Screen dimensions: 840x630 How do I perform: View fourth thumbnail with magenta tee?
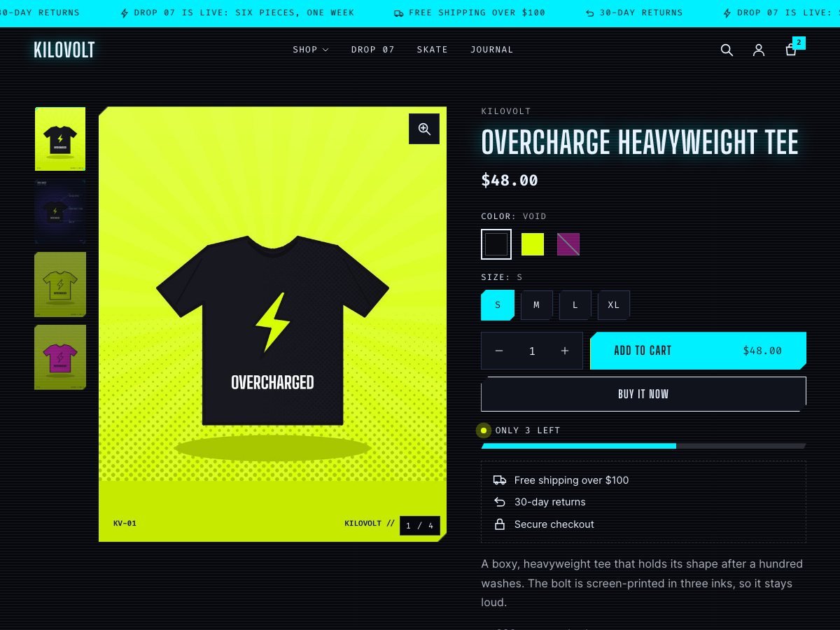pyautogui.click(x=60, y=357)
